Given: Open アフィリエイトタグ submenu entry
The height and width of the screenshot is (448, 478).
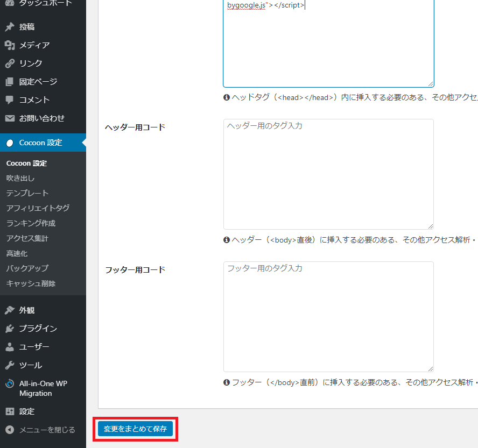Looking at the screenshot, I should pyautogui.click(x=38, y=208).
